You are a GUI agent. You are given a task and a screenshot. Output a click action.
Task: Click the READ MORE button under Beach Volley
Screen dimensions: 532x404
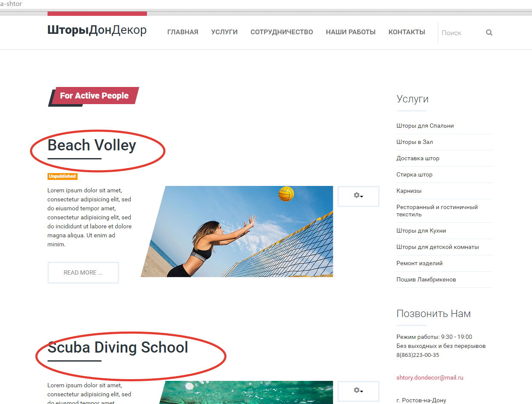click(x=83, y=272)
